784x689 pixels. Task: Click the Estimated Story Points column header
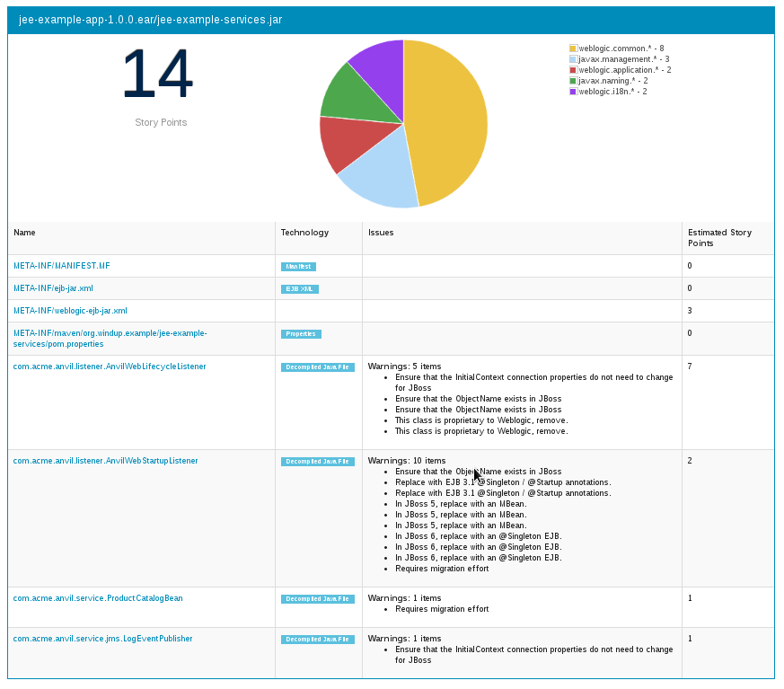click(x=719, y=238)
